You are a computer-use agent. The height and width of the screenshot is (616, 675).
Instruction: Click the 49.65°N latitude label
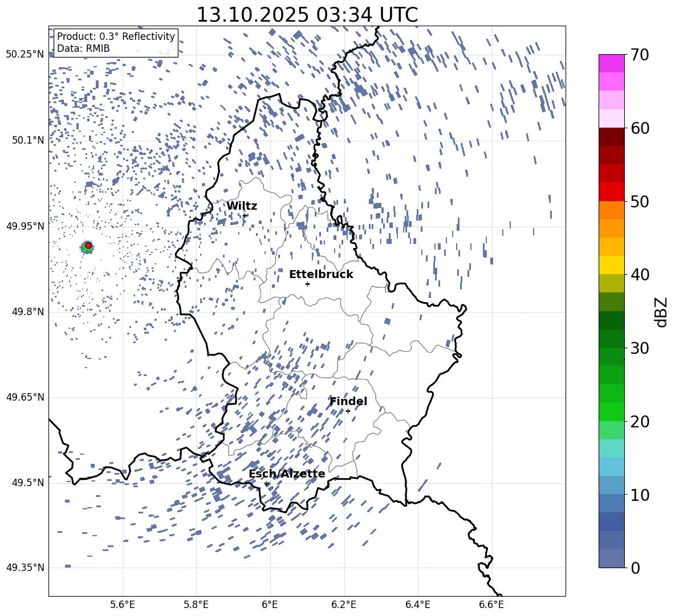[25, 397]
